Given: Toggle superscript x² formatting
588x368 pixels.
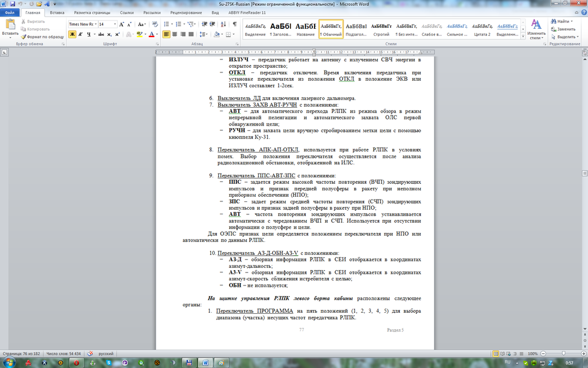Looking at the screenshot, I should [118, 34].
